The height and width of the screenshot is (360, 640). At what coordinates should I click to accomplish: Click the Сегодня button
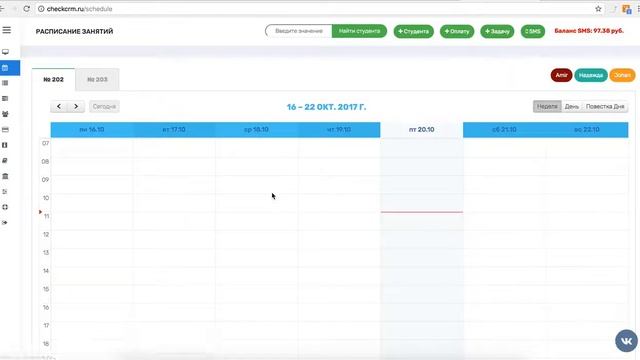coord(104,107)
